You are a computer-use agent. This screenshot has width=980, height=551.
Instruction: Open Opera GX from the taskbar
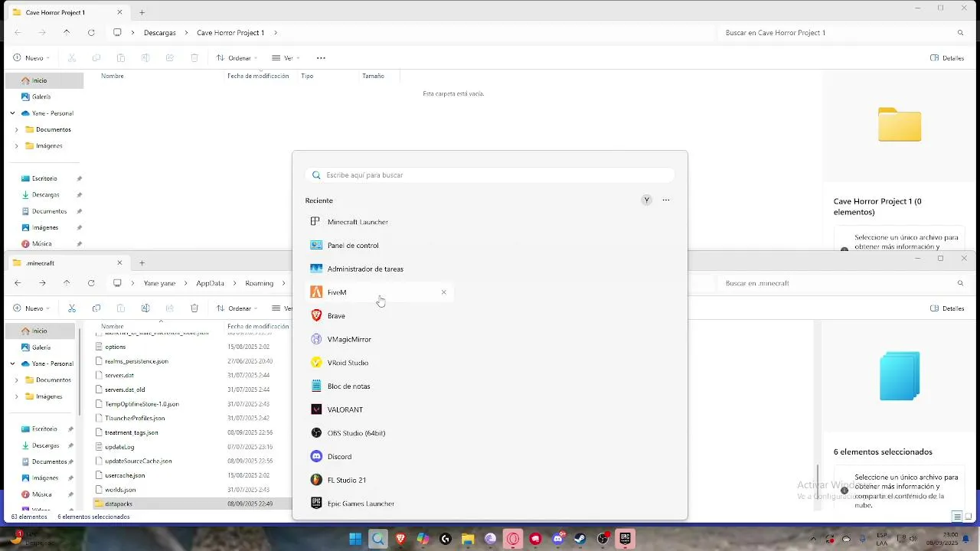pos(513,539)
